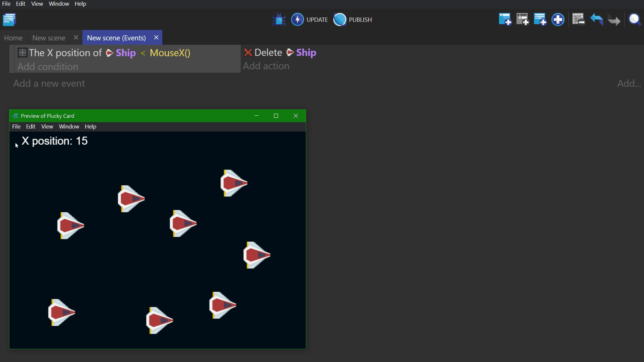Click Add condition in the event
The image size is (644, 362).
48,67
